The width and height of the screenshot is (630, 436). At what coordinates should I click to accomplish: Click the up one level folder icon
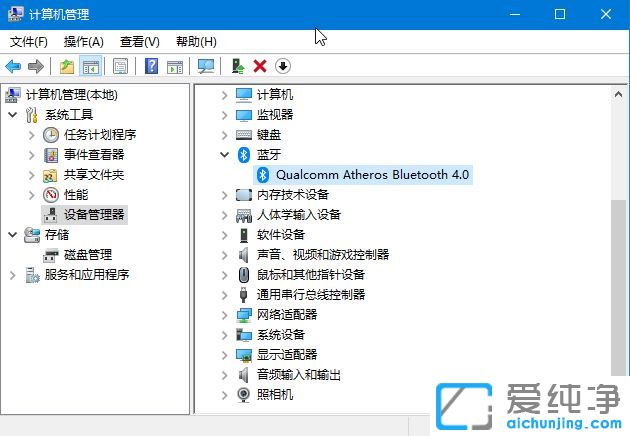tap(66, 66)
